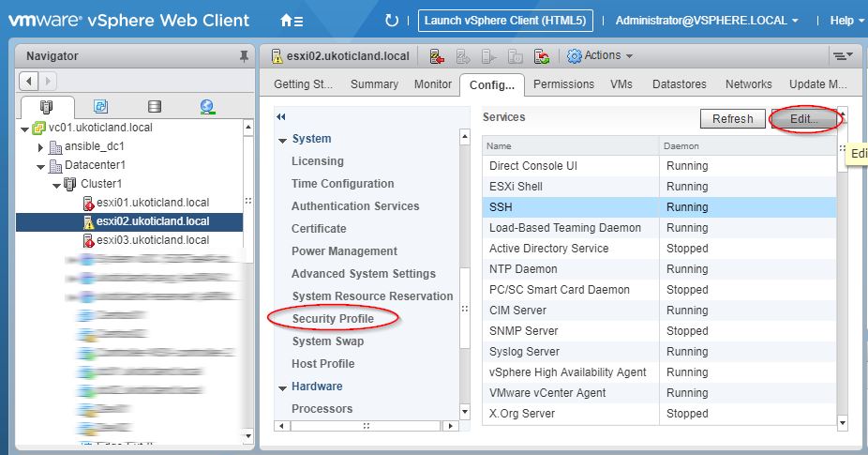Open the panel options menu icon
868x455 pixels.
(843, 55)
